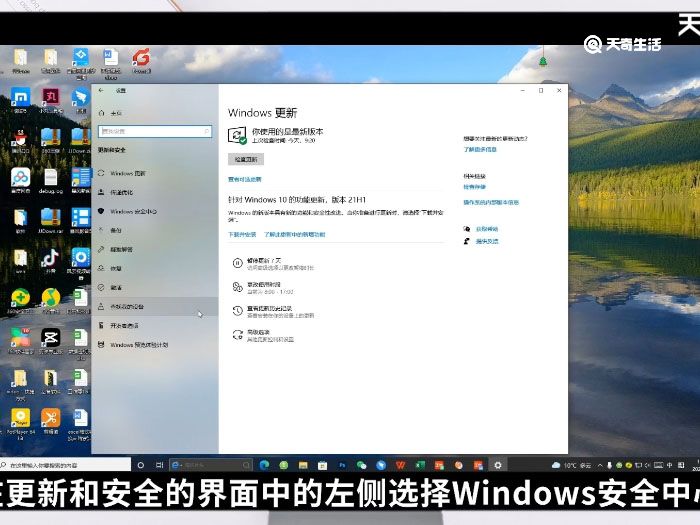Click the Settings gear on the taskbar
700x525 pixels.
pos(498,465)
